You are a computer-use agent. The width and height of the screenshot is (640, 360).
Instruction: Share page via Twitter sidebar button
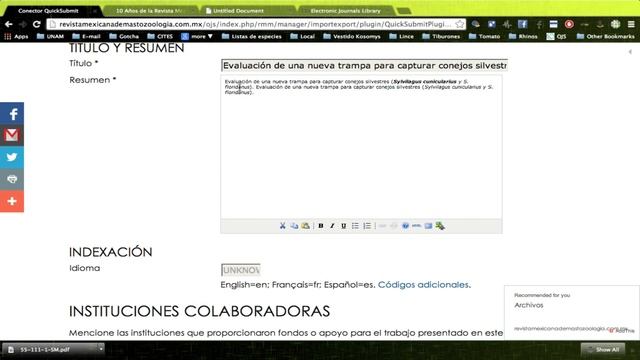pos(12,157)
